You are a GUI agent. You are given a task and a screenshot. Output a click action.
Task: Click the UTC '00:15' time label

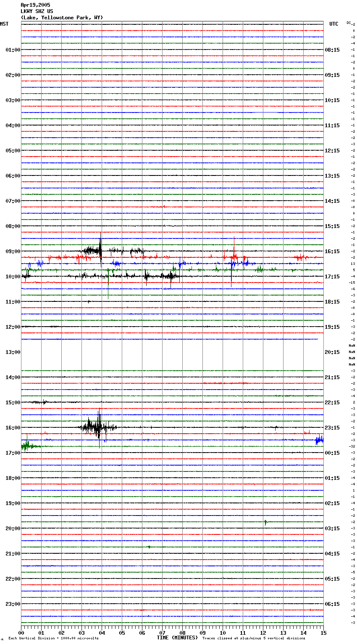coord(332,453)
